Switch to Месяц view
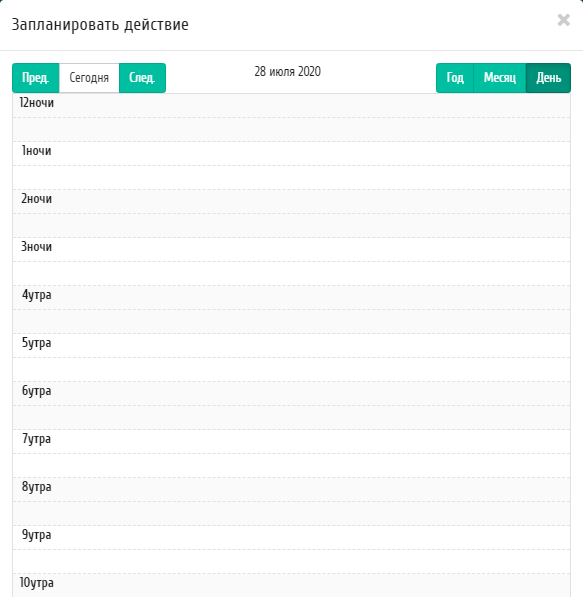 pyautogui.click(x=500, y=78)
